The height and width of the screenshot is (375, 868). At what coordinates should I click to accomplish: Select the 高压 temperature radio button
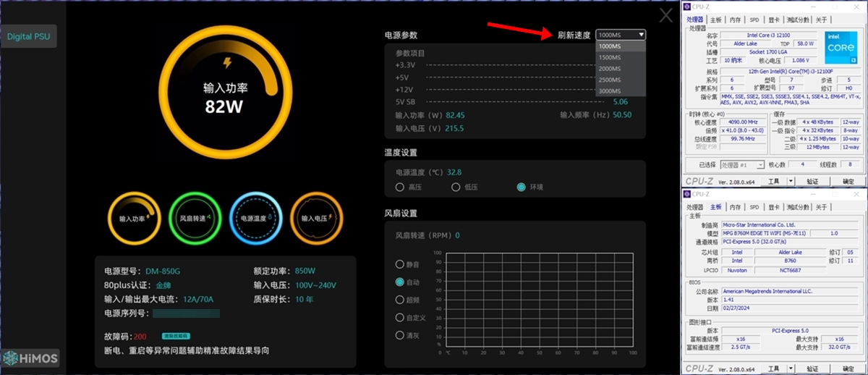tap(399, 187)
